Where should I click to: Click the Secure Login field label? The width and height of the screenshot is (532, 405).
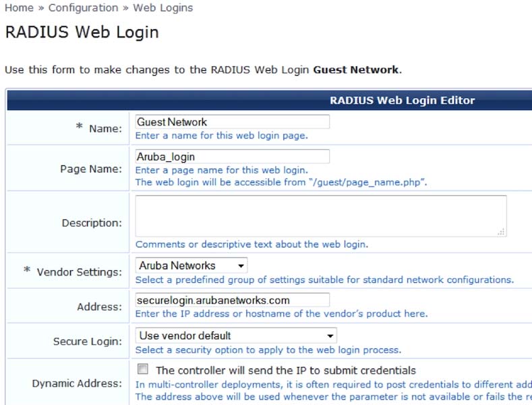point(88,341)
